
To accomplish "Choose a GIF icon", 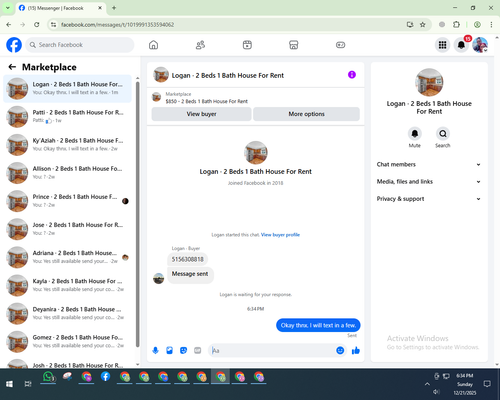I will tap(198, 350).
